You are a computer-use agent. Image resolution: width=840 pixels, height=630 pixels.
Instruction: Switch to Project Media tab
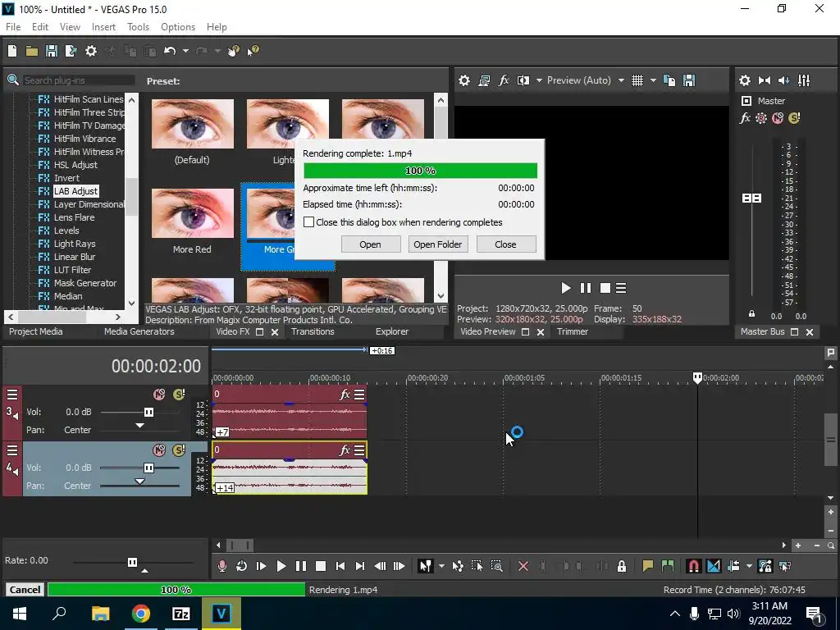tap(36, 331)
